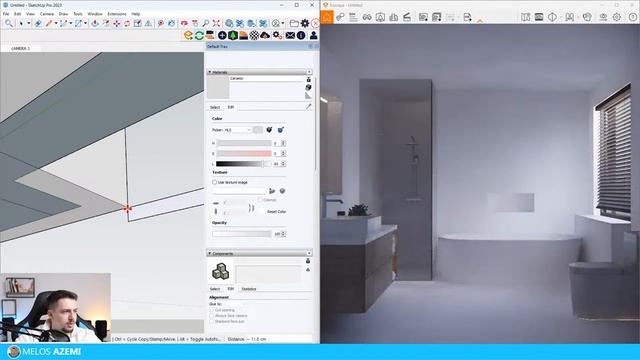
Task: Click the binoculars icon in Enscape toolbar
Action: tap(367, 17)
